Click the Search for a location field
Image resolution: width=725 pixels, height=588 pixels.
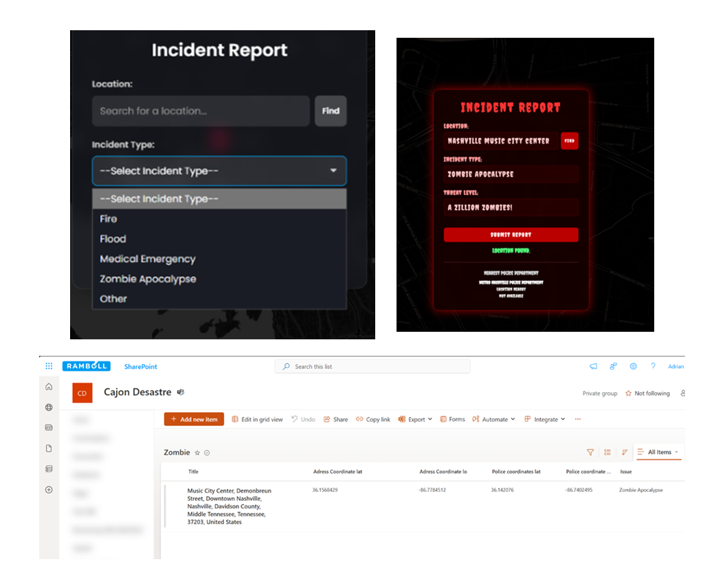point(201,111)
